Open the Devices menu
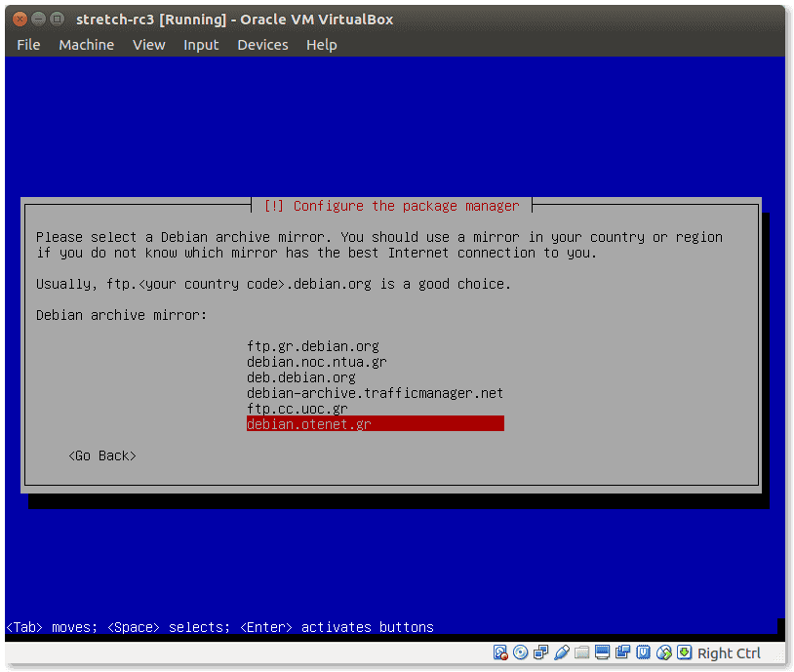The height and width of the screenshot is (672, 794). coord(262,45)
